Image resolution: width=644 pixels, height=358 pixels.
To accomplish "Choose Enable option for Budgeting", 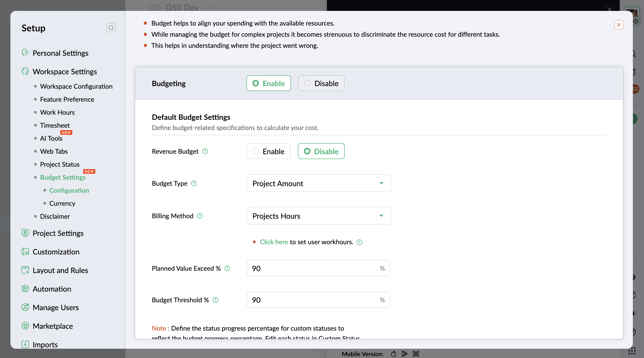I will click(268, 83).
